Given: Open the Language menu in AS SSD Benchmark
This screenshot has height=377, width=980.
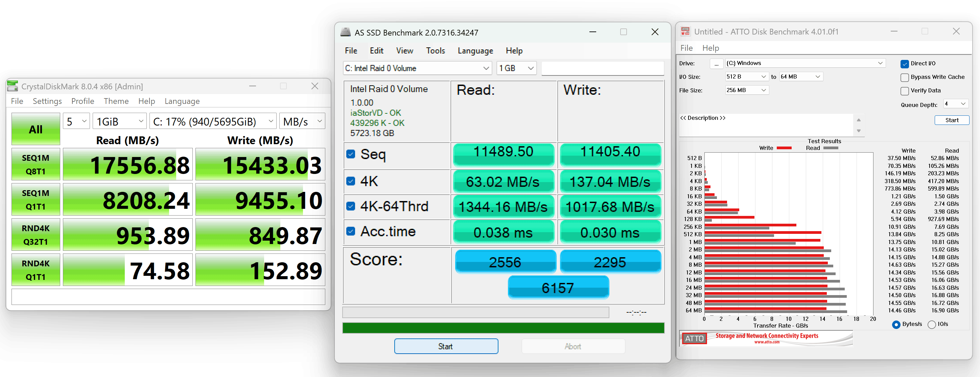Looking at the screenshot, I should (475, 51).
